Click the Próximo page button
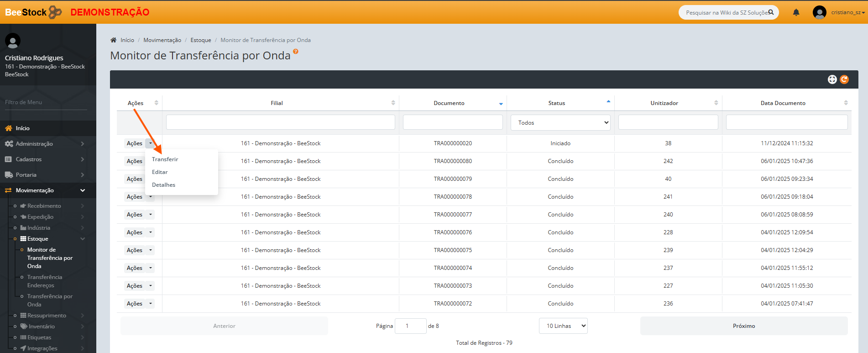Image resolution: width=868 pixels, height=353 pixels. (x=743, y=326)
